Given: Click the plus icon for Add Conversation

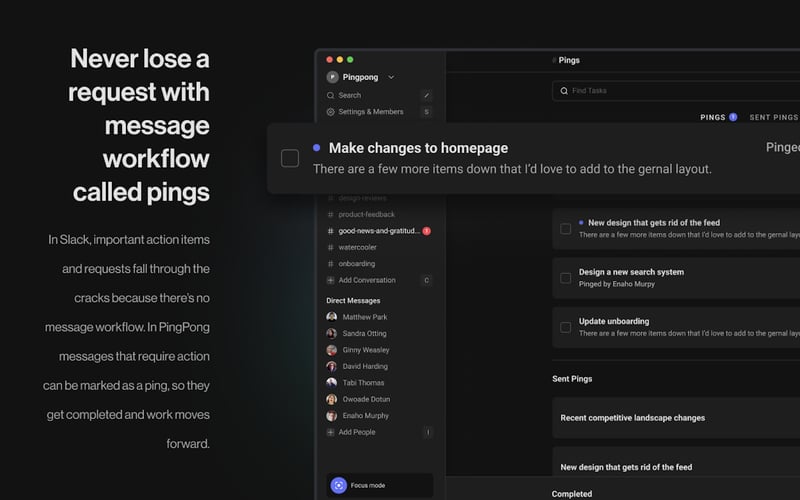Looking at the screenshot, I should (x=331, y=280).
